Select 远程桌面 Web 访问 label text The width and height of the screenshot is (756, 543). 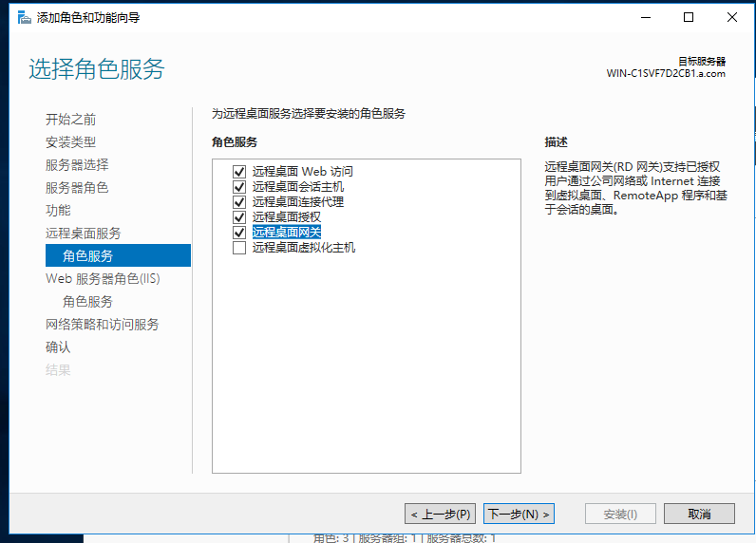click(x=302, y=172)
